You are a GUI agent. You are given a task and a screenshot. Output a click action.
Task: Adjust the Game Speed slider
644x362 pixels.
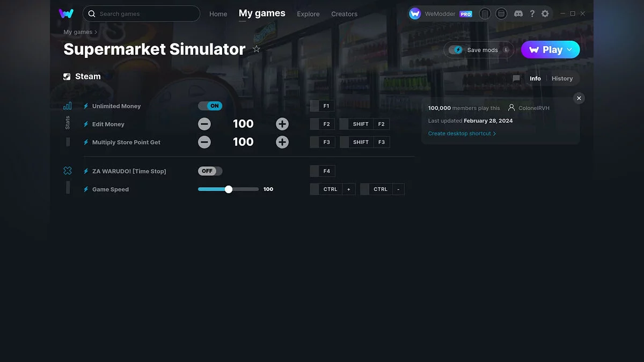[229, 189]
